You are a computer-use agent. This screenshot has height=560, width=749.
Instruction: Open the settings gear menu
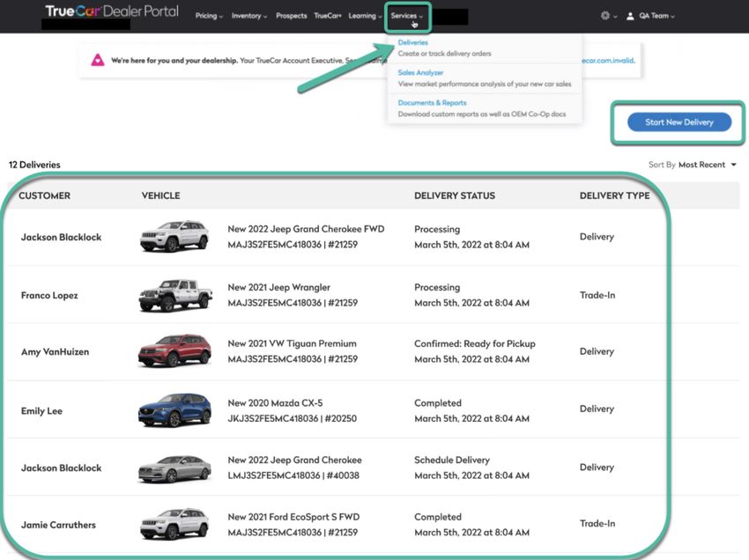pyautogui.click(x=604, y=16)
